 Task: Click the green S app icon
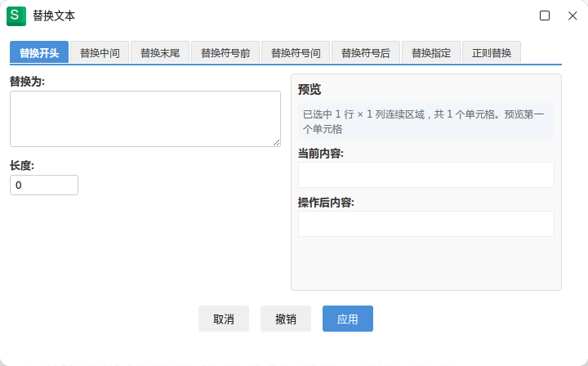pos(16,16)
